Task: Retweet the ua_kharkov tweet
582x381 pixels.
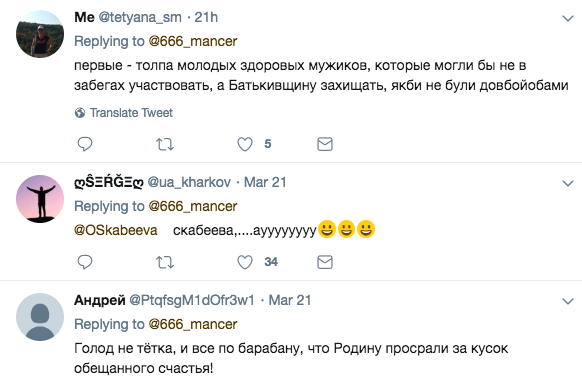Action: [x=165, y=262]
